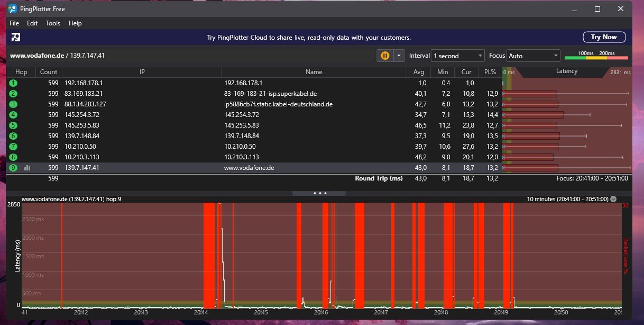The height and width of the screenshot is (325, 644).
Task: Open the Focus dropdown set to Auto
Action: click(x=533, y=56)
